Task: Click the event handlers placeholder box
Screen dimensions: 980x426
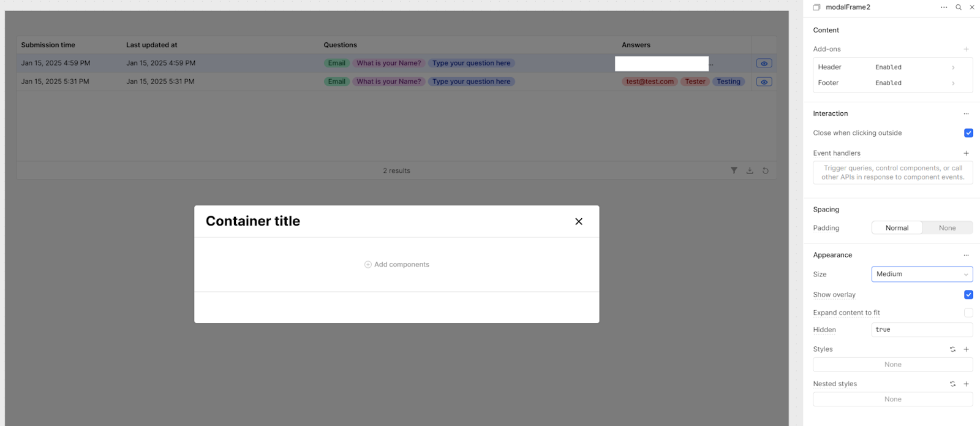Action: 892,172
